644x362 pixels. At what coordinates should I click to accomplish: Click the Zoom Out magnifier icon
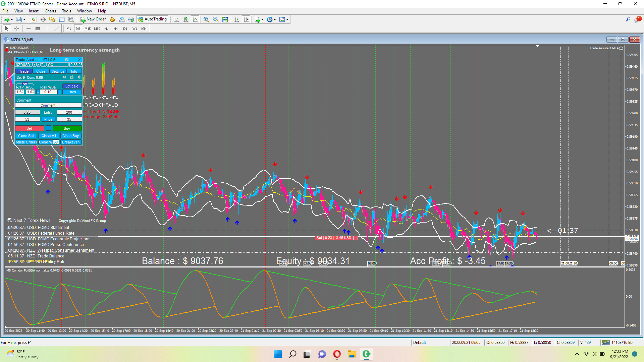coord(216,19)
